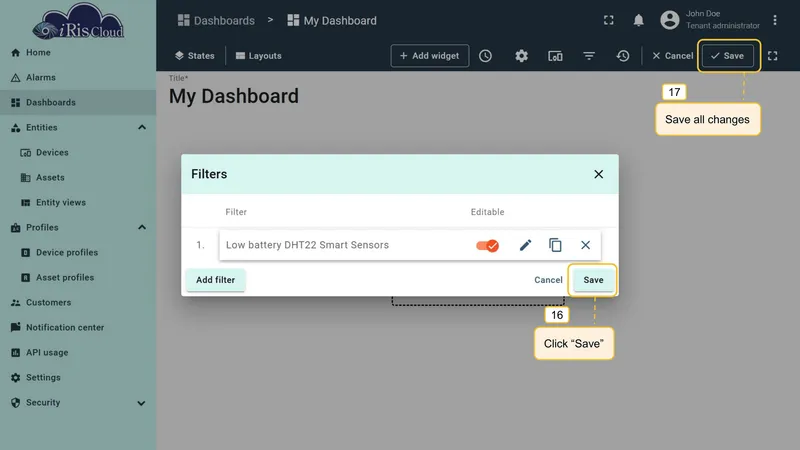Toggle Editable switch for Low battery filter

point(487,245)
